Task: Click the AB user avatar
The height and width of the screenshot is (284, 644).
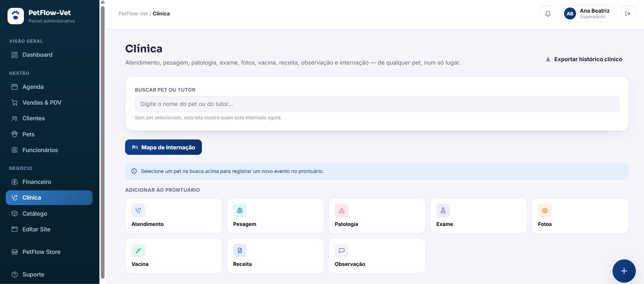Action: click(570, 14)
